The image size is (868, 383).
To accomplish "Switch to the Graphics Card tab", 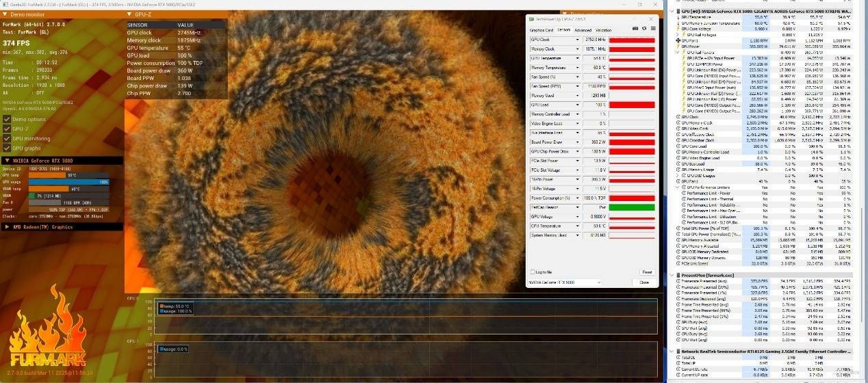I will (x=541, y=30).
